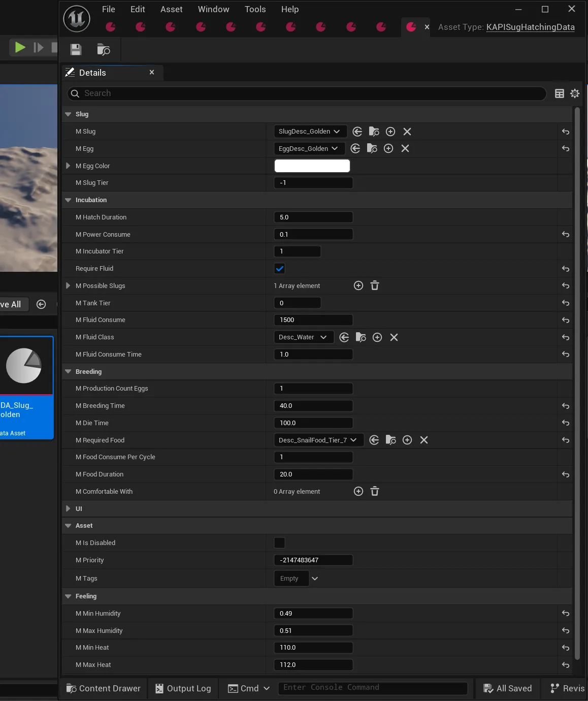Reset M Hatch Power Consume to default
588x701 pixels.
click(x=566, y=234)
